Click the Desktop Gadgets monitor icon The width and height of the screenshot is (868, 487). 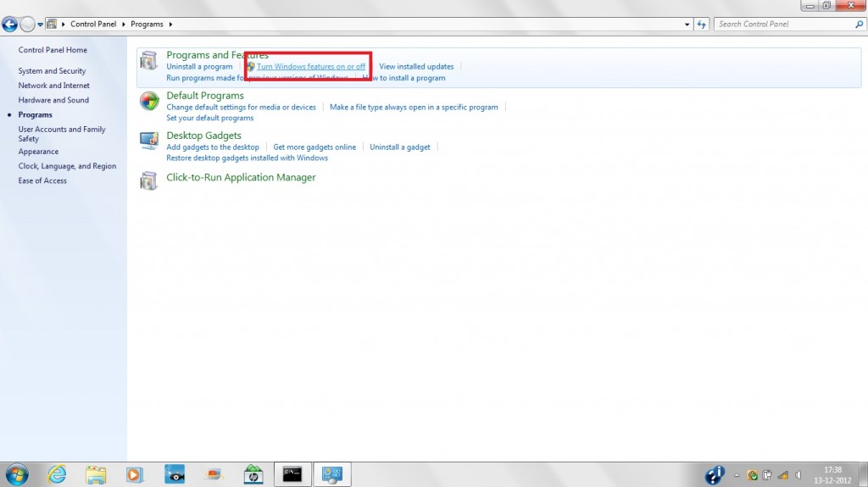(x=149, y=141)
